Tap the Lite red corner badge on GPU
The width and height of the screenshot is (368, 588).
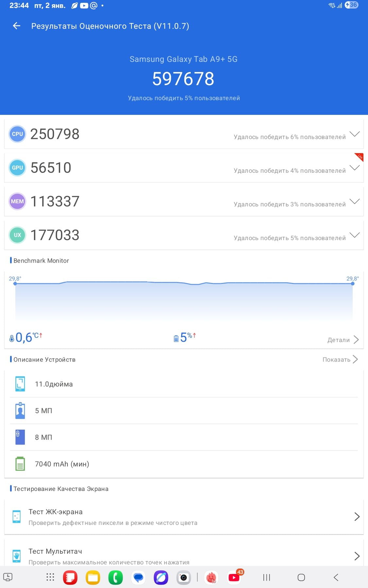(359, 157)
